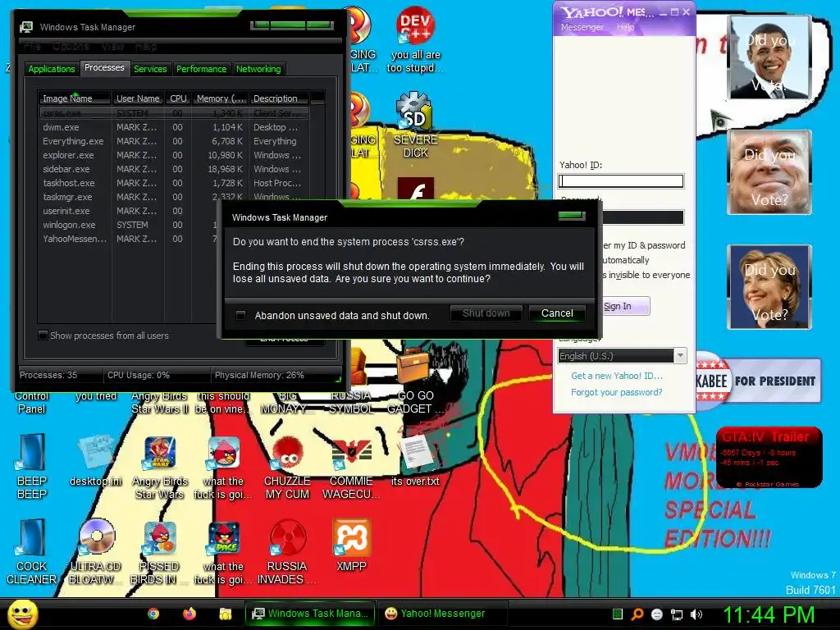Toggle the invisible to everyone sign-in option
840x630 pixels.
646,275
